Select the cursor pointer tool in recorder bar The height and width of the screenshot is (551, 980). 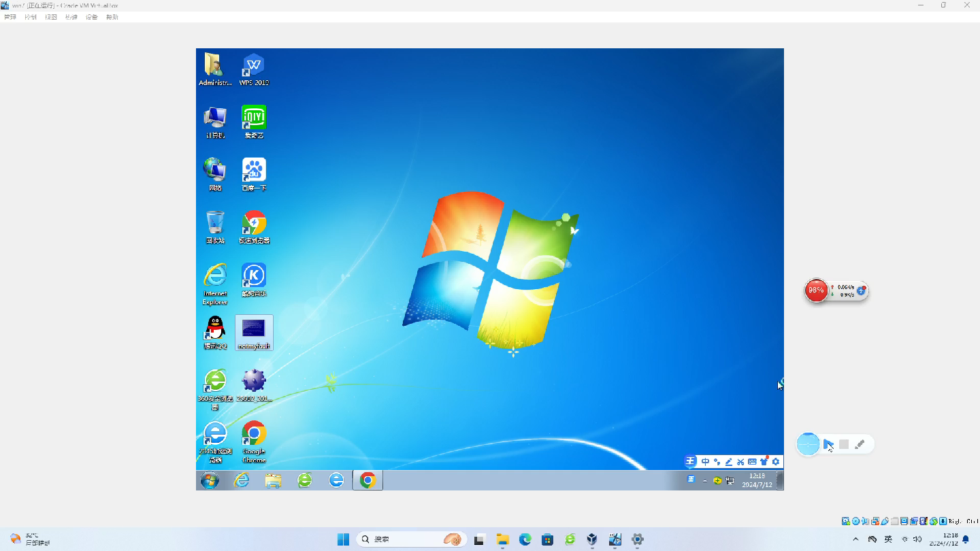click(x=828, y=444)
